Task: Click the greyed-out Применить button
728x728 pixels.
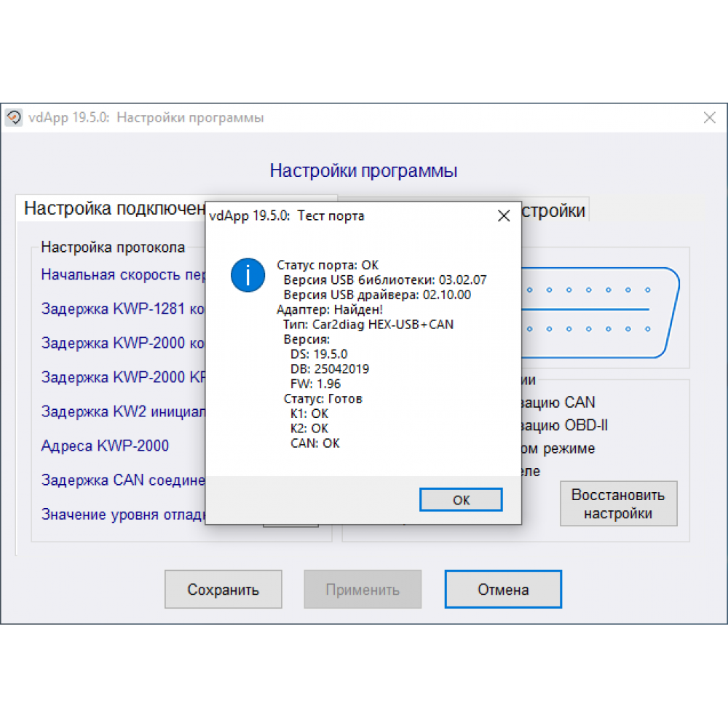Action: click(363, 590)
